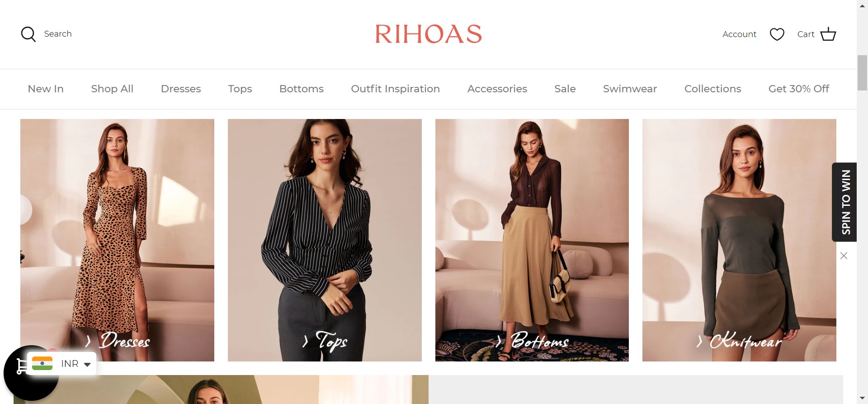Click the Search input field text

[x=58, y=34]
